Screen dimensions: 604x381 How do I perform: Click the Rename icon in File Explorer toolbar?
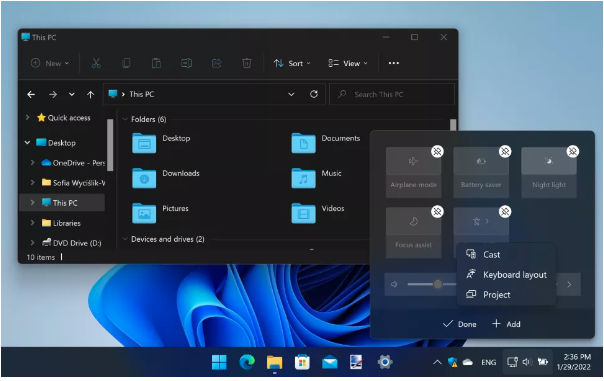[186, 63]
